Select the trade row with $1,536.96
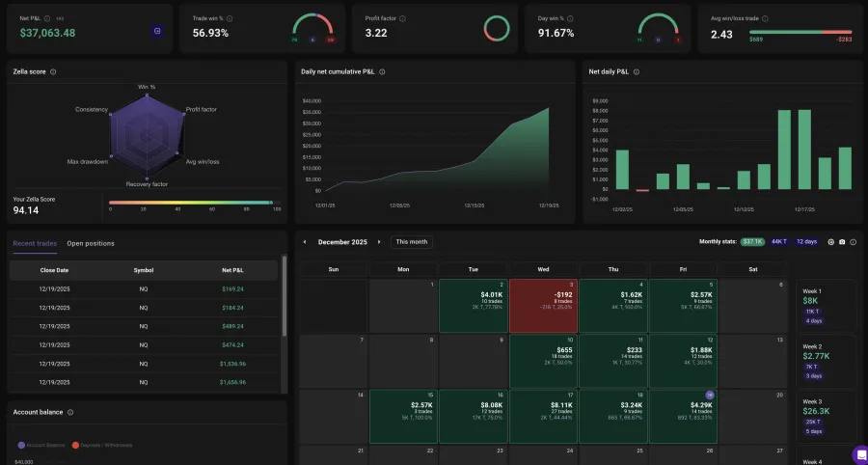Viewport: 868px width, 465px height. tap(144, 364)
